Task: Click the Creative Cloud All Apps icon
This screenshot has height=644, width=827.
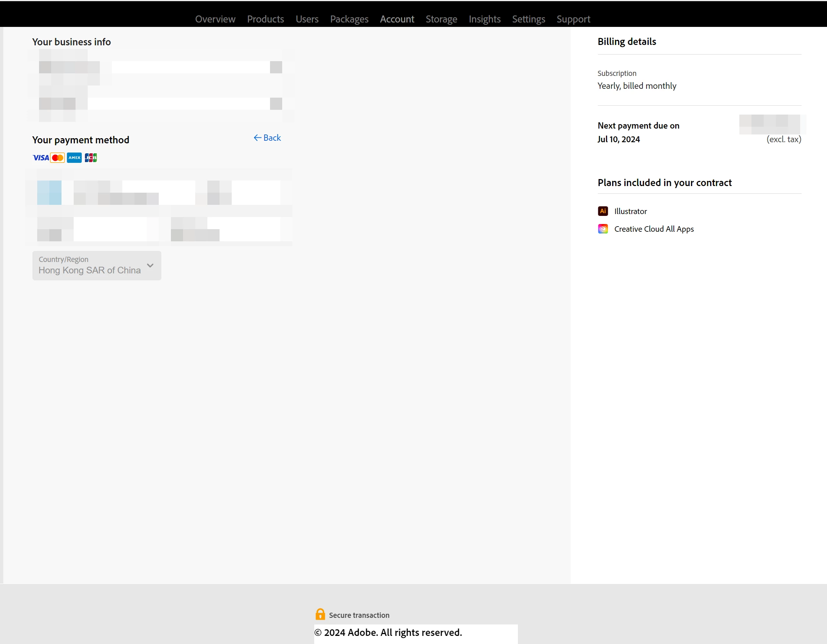Action: pos(603,229)
